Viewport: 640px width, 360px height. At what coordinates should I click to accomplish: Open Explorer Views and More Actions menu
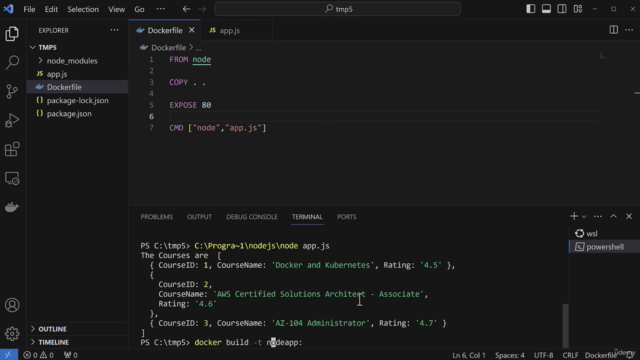[114, 30]
